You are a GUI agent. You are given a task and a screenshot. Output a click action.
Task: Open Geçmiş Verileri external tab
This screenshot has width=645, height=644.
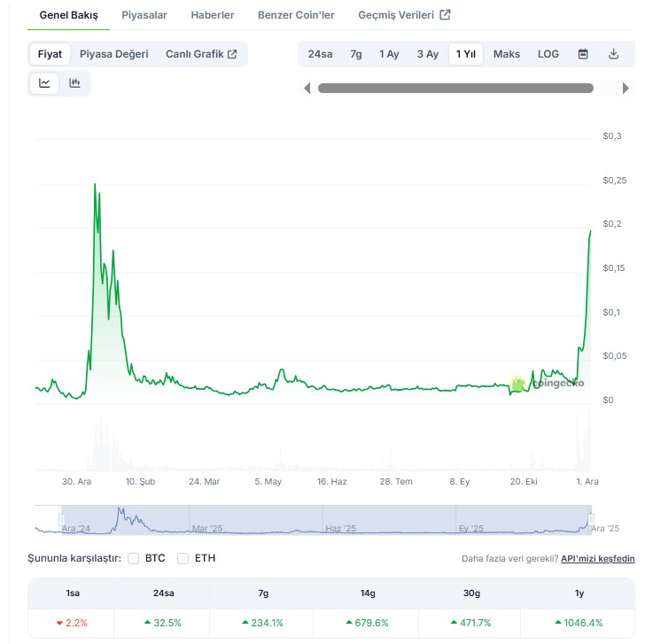coord(404,15)
